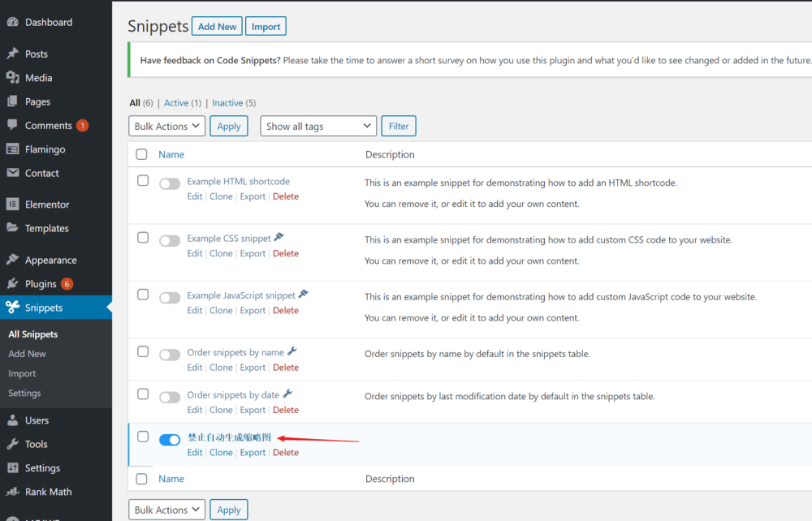Filter list by Inactive snippets
812x521 pixels.
click(x=227, y=103)
